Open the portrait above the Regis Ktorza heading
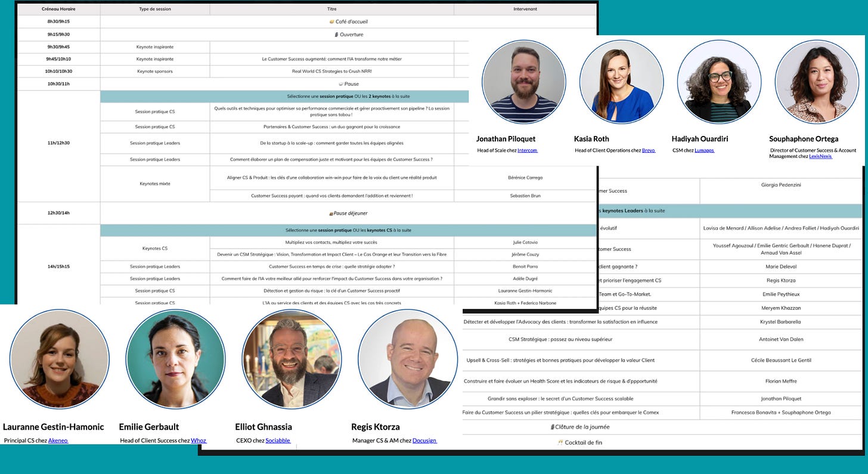868x474 pixels. [x=408, y=359]
